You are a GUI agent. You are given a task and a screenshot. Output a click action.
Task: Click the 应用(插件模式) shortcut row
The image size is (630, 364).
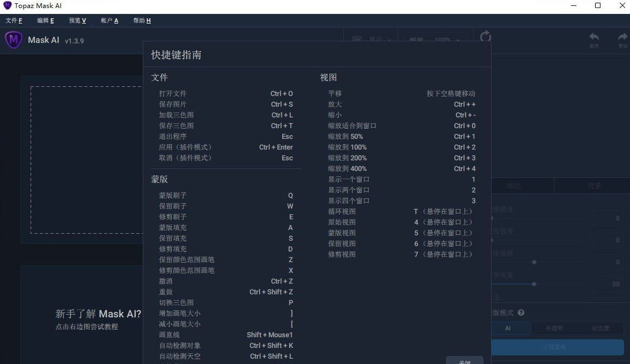click(226, 147)
